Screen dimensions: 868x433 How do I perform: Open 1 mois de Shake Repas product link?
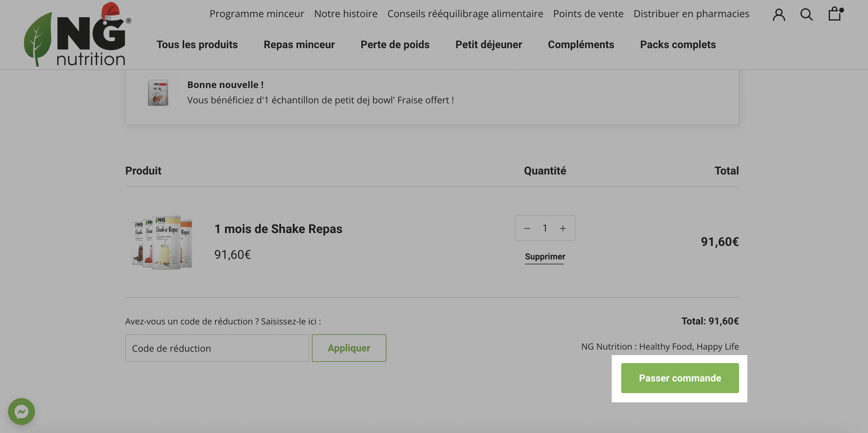tap(278, 229)
